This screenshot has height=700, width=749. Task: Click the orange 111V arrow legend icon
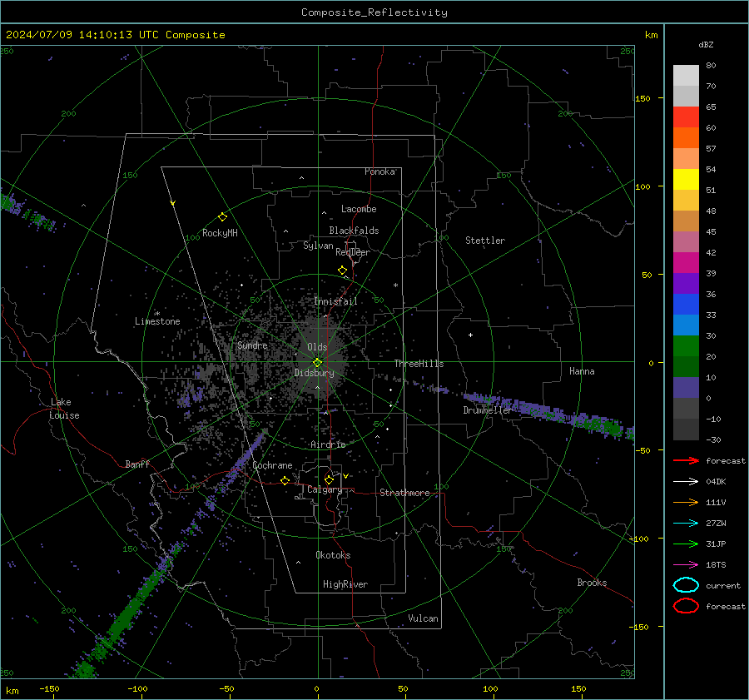(686, 502)
